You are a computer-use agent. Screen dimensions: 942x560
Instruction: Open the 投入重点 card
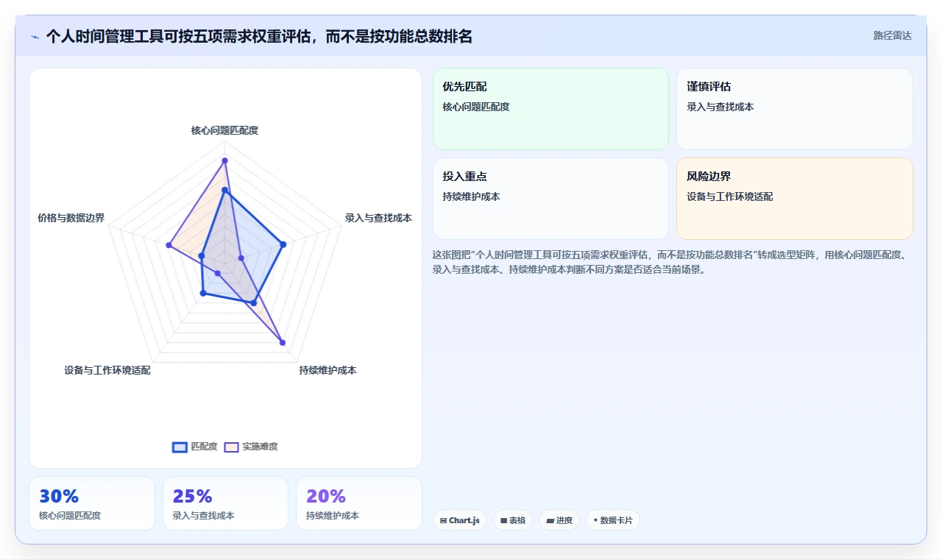[550, 199]
